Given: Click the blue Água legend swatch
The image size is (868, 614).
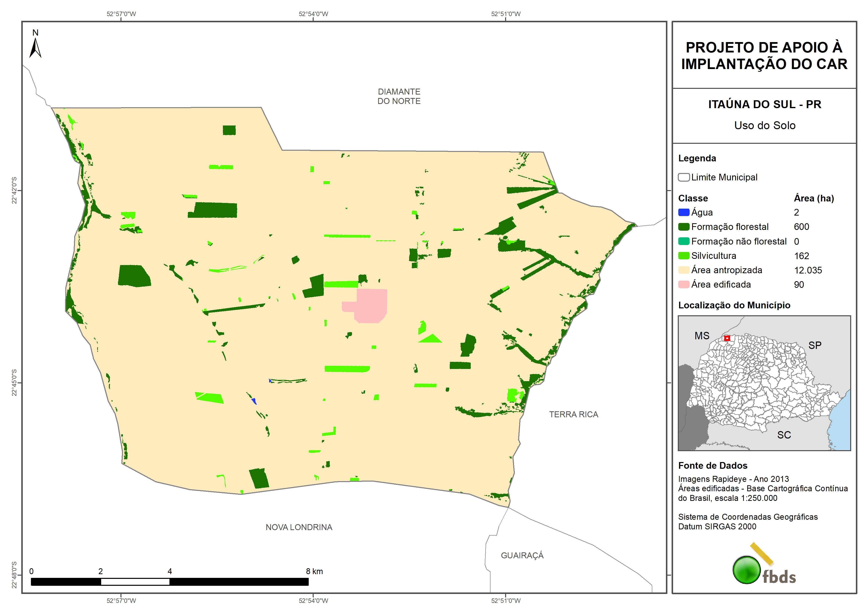Looking at the screenshot, I should (x=683, y=212).
